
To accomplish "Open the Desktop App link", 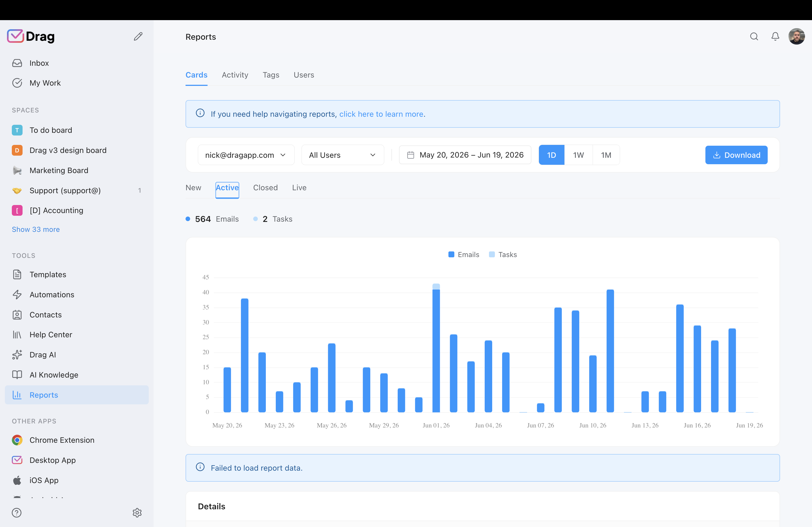I will [77, 460].
